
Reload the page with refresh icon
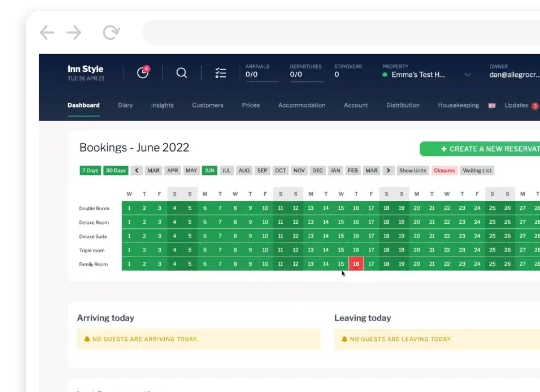tap(111, 33)
